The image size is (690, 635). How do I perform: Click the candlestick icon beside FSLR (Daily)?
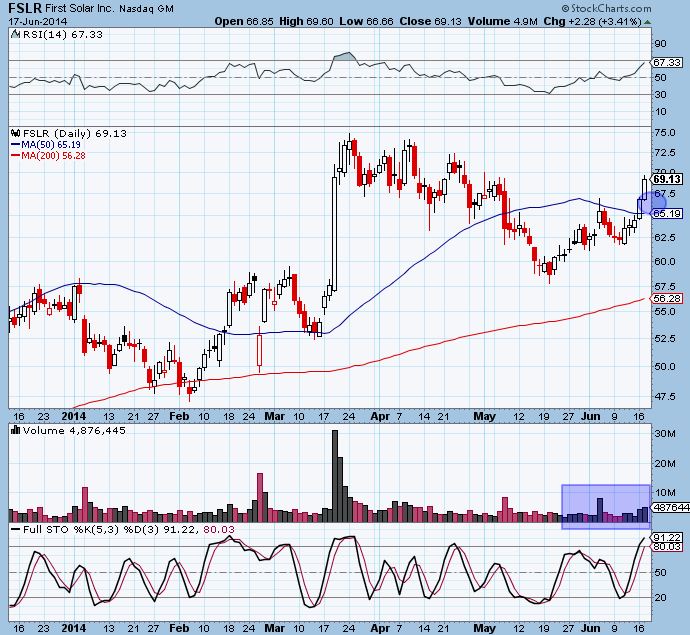click(15, 133)
